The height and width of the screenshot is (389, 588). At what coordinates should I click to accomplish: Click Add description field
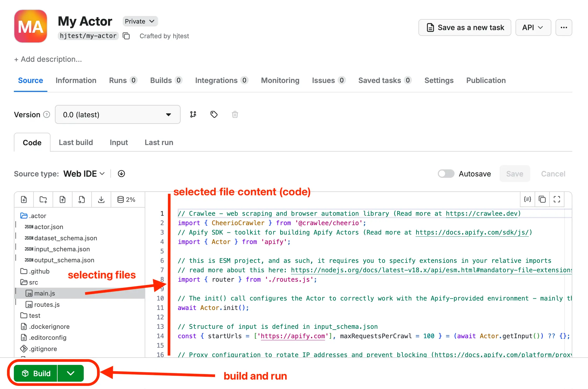[48, 59]
